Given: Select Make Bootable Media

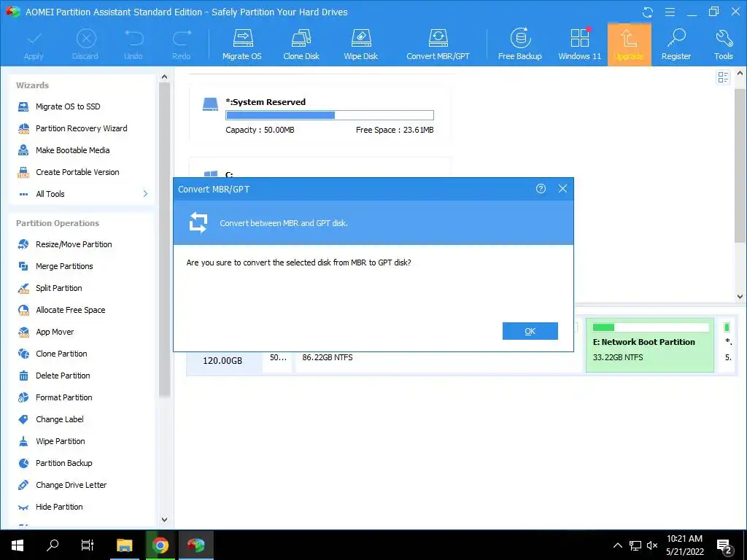Looking at the screenshot, I should click(72, 150).
